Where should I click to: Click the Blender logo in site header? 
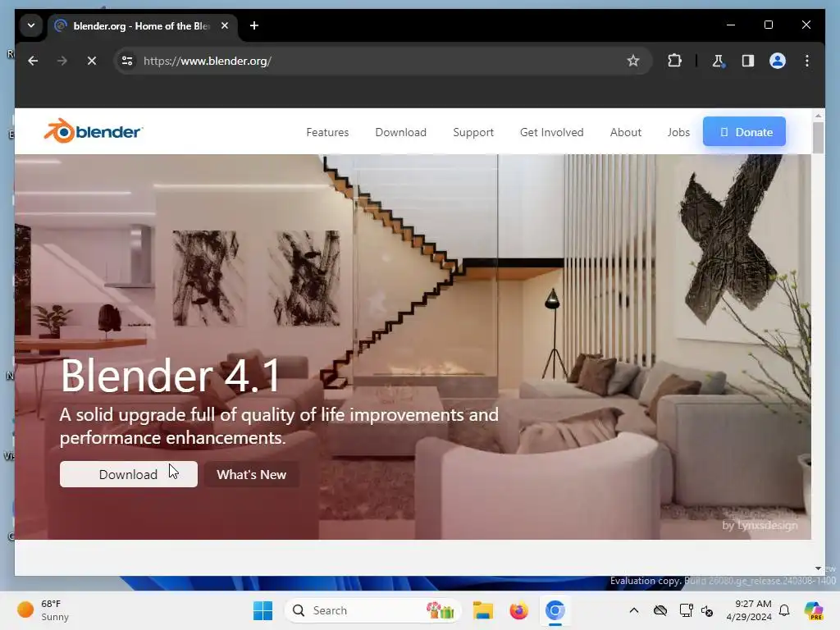pos(94,131)
